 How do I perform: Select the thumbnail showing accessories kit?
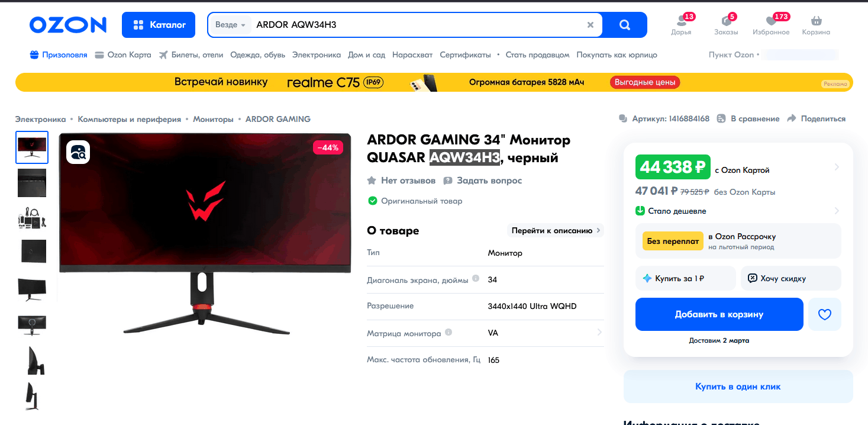(32, 218)
